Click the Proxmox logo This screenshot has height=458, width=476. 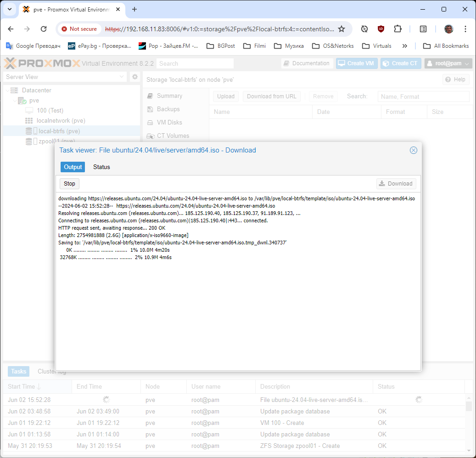tap(42, 63)
